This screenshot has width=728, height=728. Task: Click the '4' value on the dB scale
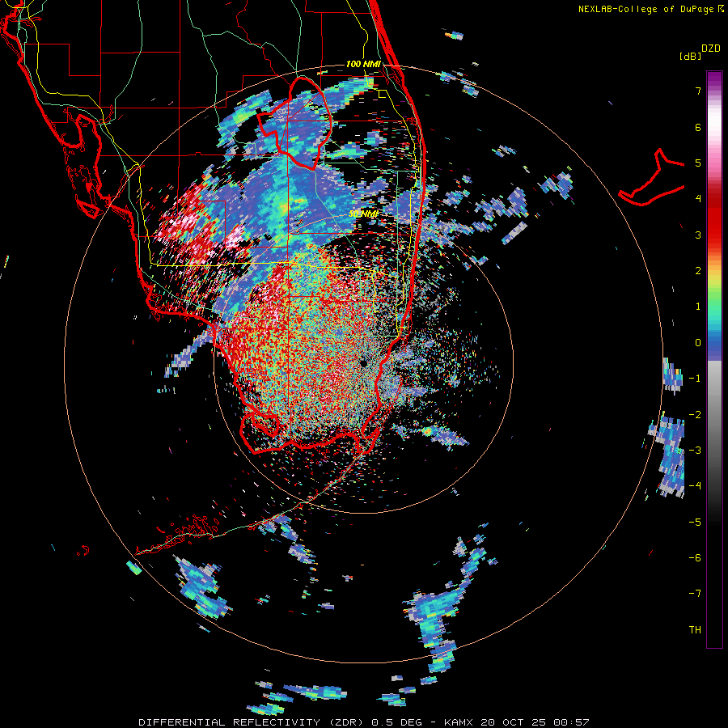coord(698,199)
